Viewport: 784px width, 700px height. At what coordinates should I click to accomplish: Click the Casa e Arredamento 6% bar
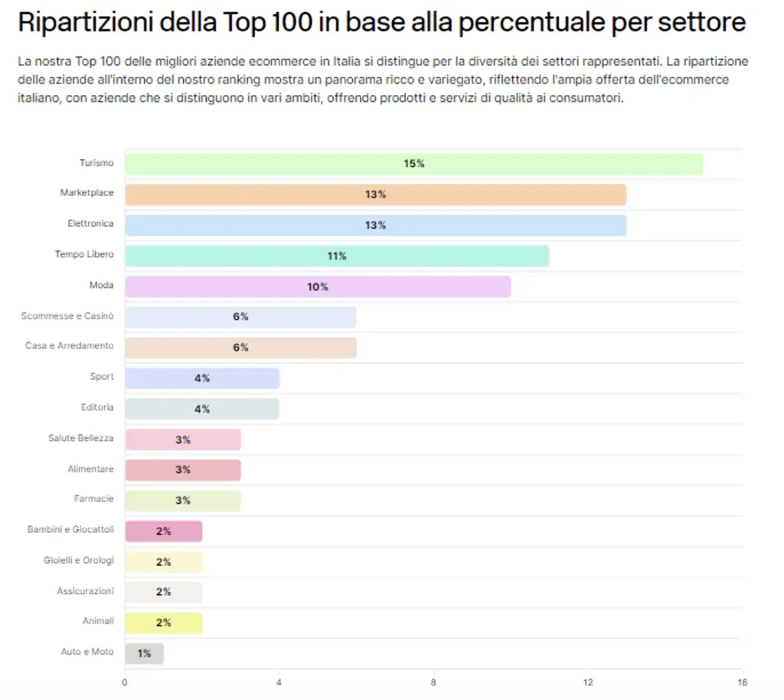point(240,348)
